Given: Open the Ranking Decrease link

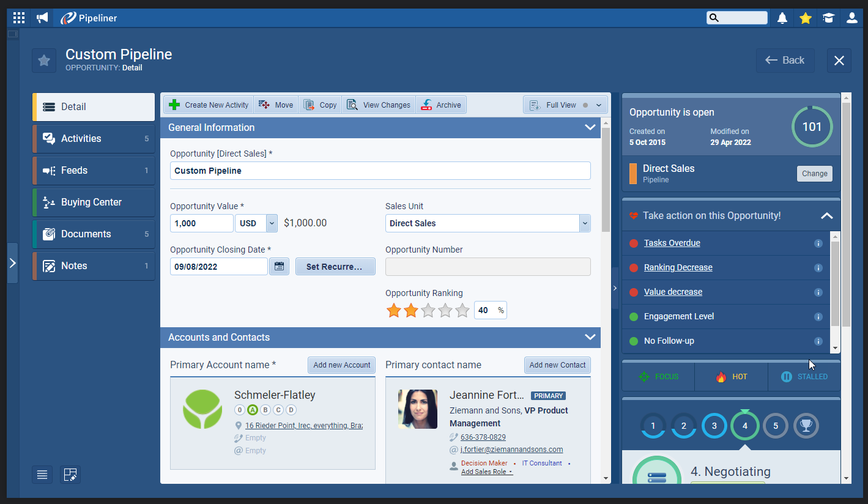Looking at the screenshot, I should (678, 267).
